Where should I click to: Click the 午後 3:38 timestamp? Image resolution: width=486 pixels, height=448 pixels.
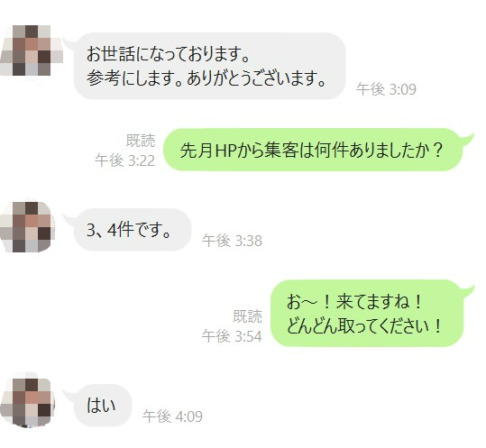(232, 241)
